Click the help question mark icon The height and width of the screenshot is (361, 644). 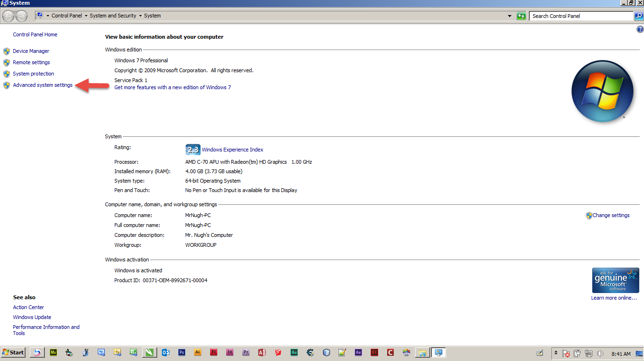point(640,29)
